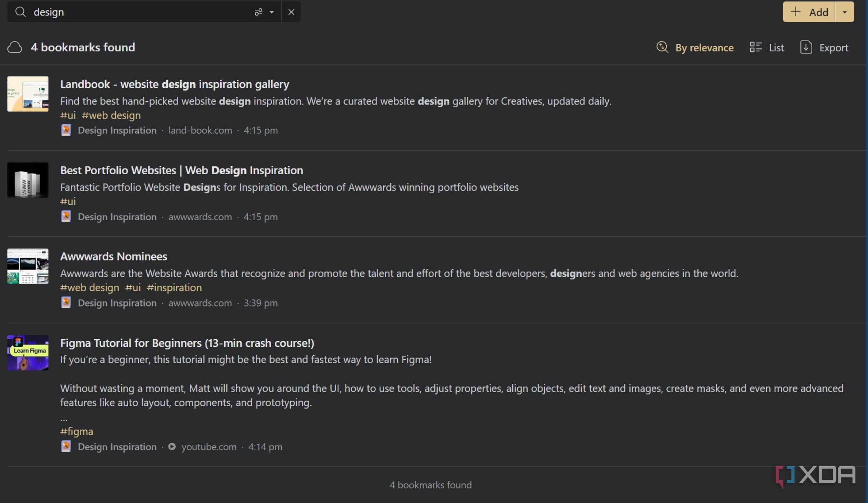Open Design Inspiration collection from Awwwards Nominees row
The height and width of the screenshot is (503, 868).
tap(117, 303)
